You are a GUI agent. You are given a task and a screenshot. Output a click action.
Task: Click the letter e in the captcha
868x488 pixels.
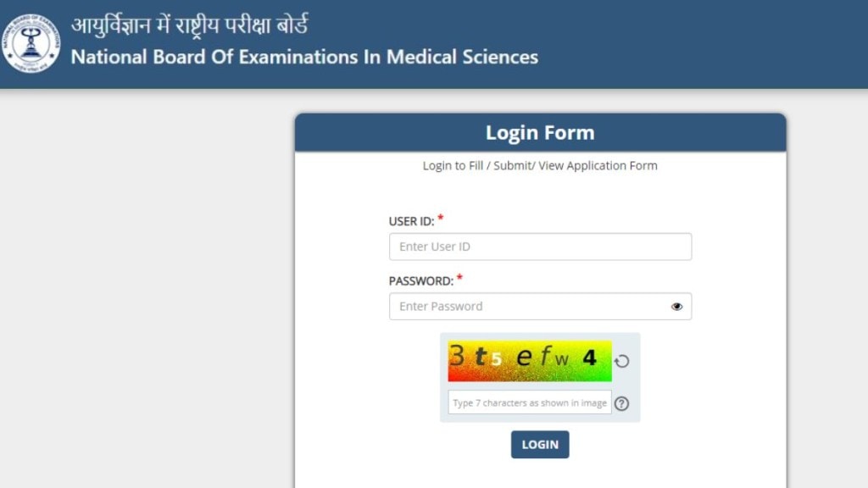point(525,358)
